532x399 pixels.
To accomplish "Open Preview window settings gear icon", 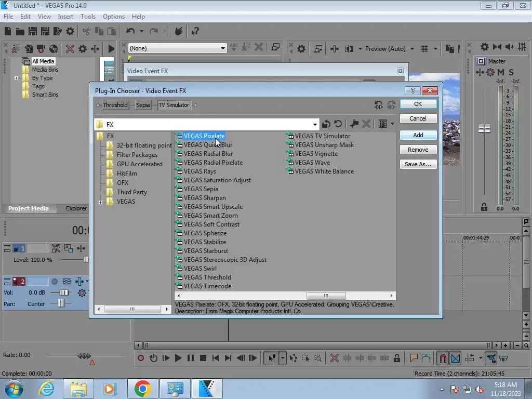I will pos(301,49).
